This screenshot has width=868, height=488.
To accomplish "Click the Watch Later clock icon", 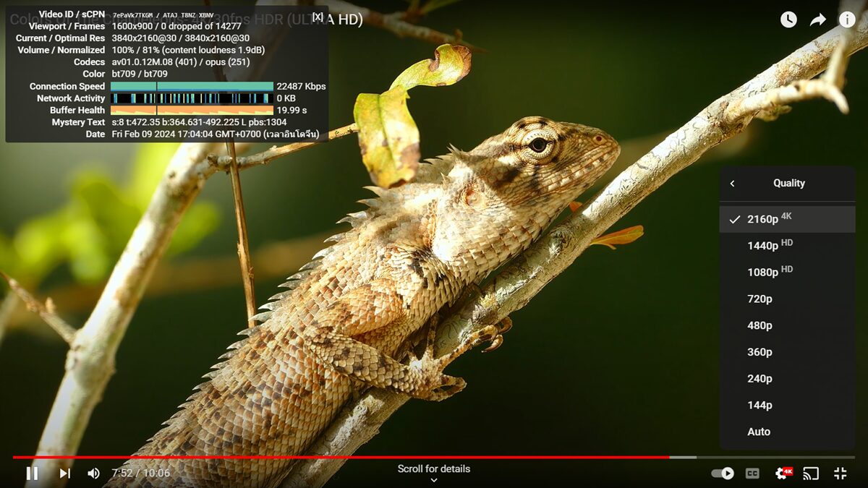I will [788, 20].
